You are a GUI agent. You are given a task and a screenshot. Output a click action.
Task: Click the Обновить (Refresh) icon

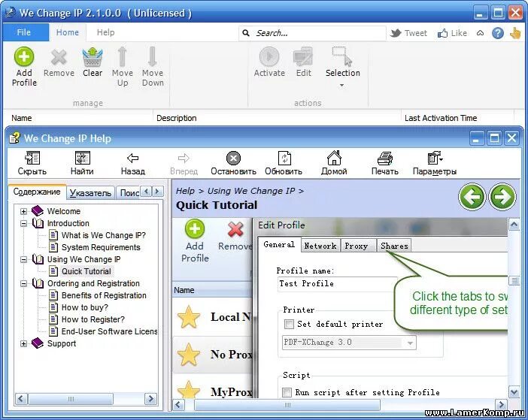[284, 158]
